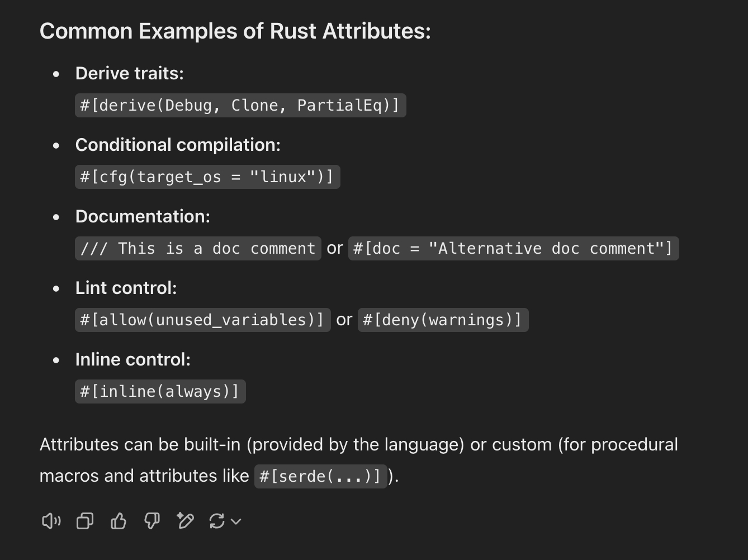Click the "Inline control:" bullet label

(133, 359)
